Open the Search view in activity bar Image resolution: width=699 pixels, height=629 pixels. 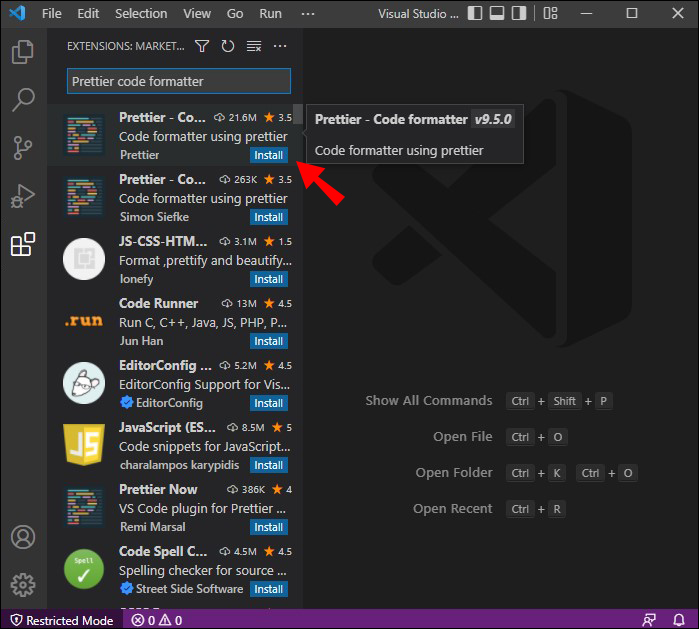[23, 99]
